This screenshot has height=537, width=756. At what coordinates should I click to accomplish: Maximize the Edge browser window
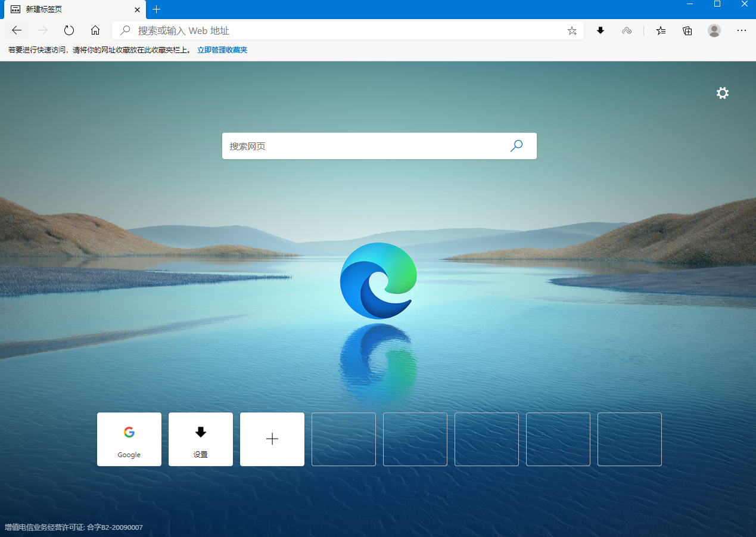pyautogui.click(x=717, y=4)
